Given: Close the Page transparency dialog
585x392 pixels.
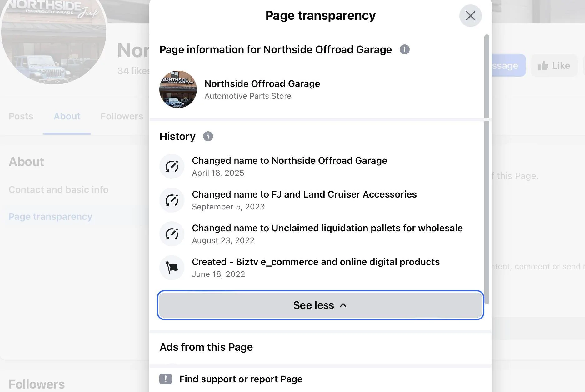Looking at the screenshot, I should click(470, 16).
